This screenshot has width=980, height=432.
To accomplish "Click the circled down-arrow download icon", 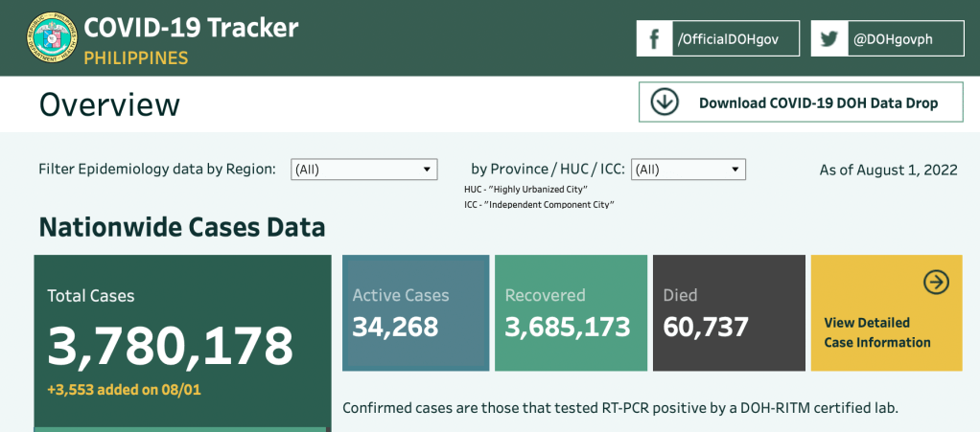I will click(665, 102).
